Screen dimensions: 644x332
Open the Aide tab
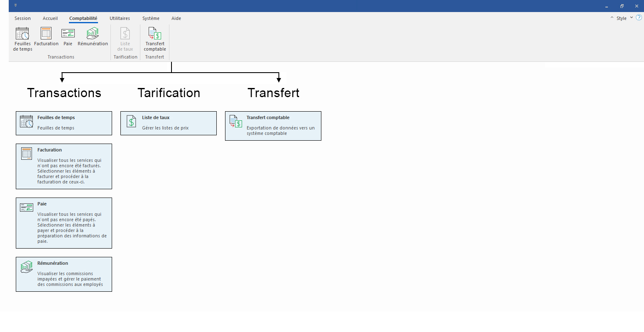176,18
